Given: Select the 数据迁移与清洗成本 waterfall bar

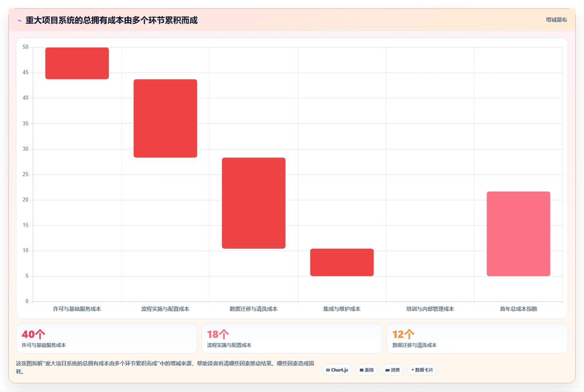Looking at the screenshot, I should coord(254,203).
